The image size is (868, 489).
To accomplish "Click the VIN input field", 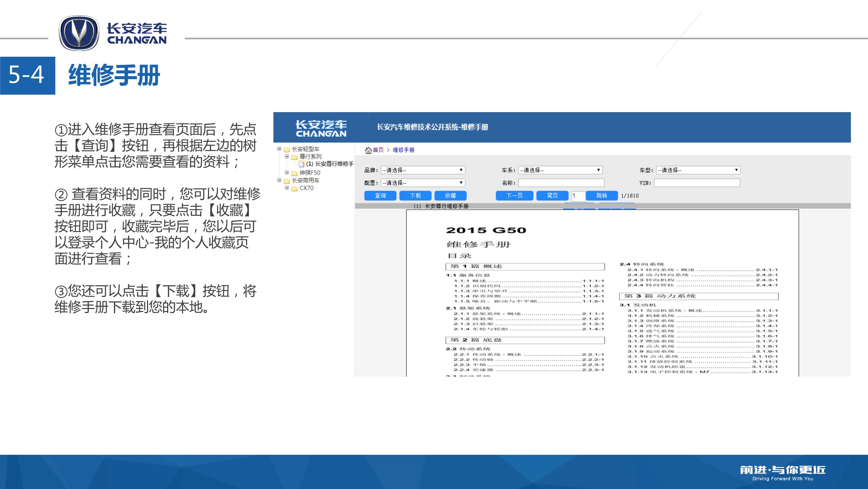I will click(x=697, y=183).
